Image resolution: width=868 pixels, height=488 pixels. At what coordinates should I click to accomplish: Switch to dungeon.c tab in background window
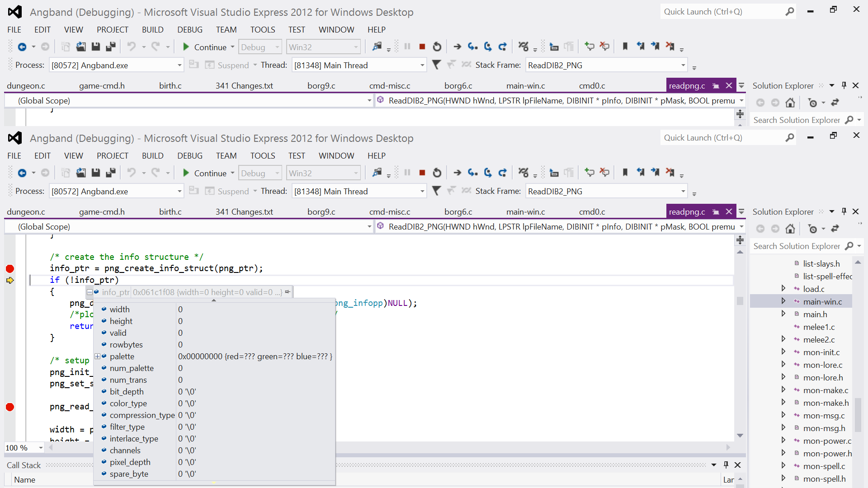26,85
